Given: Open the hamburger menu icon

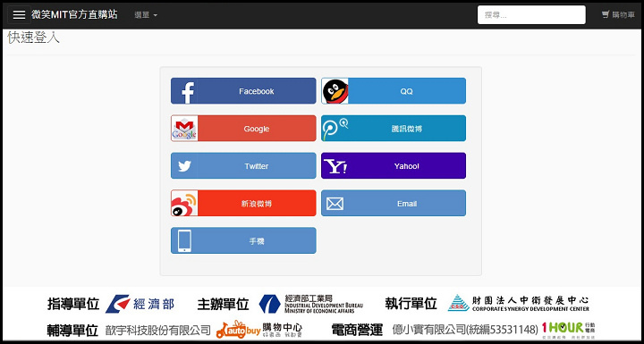Looking at the screenshot, I should (x=19, y=15).
